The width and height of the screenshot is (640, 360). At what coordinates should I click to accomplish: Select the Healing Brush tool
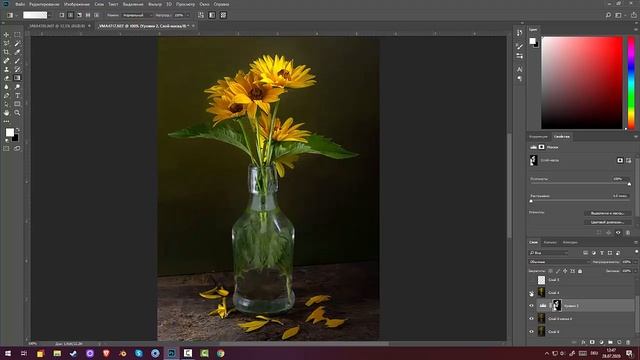tap(7, 61)
